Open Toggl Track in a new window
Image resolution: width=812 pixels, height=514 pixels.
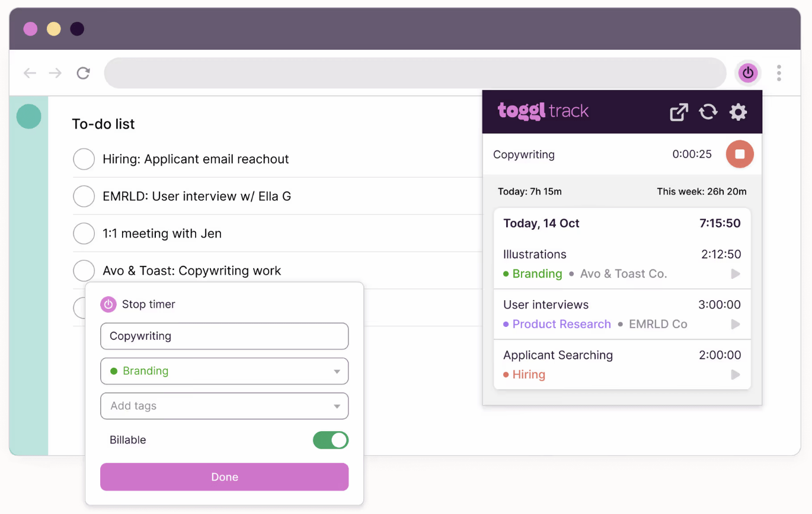pos(679,112)
